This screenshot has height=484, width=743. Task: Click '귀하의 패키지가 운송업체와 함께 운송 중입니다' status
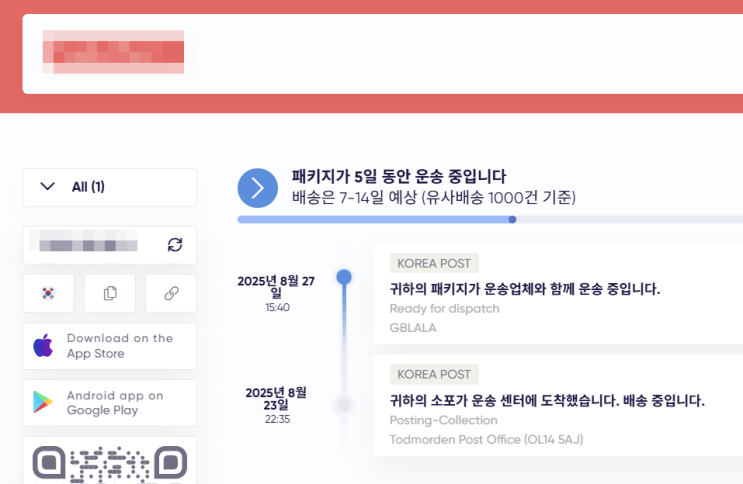pyautogui.click(x=525, y=289)
